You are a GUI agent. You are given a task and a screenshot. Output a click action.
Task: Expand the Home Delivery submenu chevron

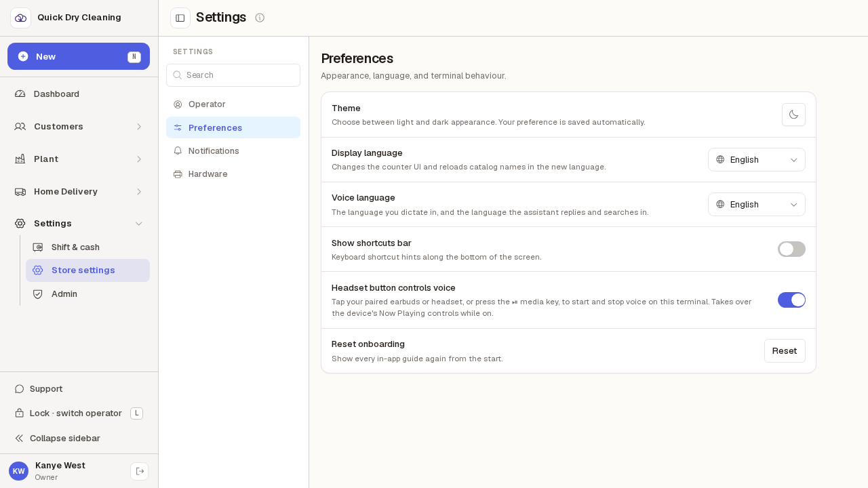[139, 192]
